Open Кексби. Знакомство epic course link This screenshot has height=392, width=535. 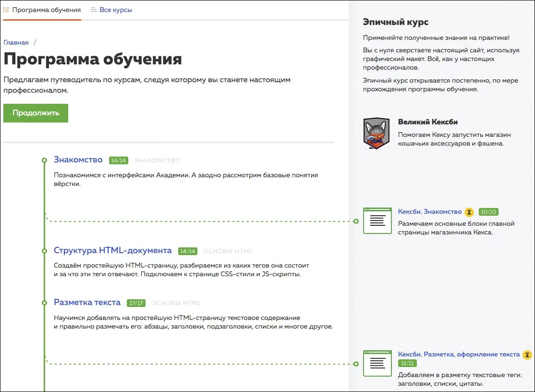click(429, 212)
